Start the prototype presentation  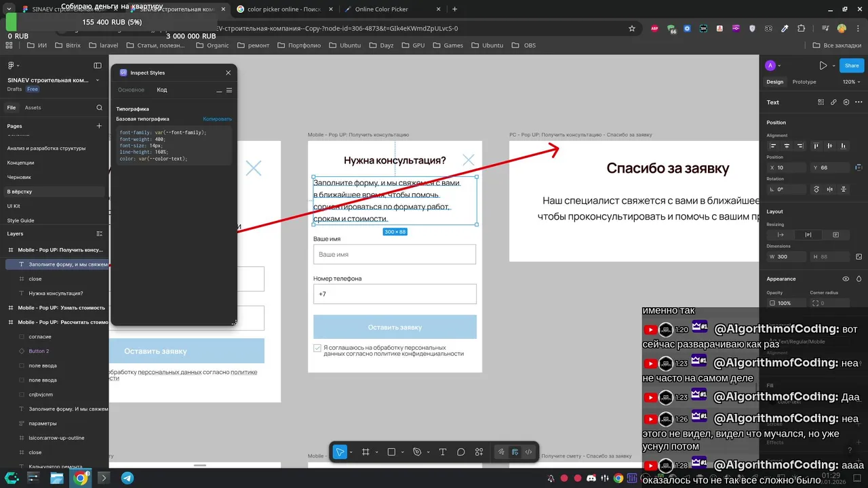pos(823,66)
